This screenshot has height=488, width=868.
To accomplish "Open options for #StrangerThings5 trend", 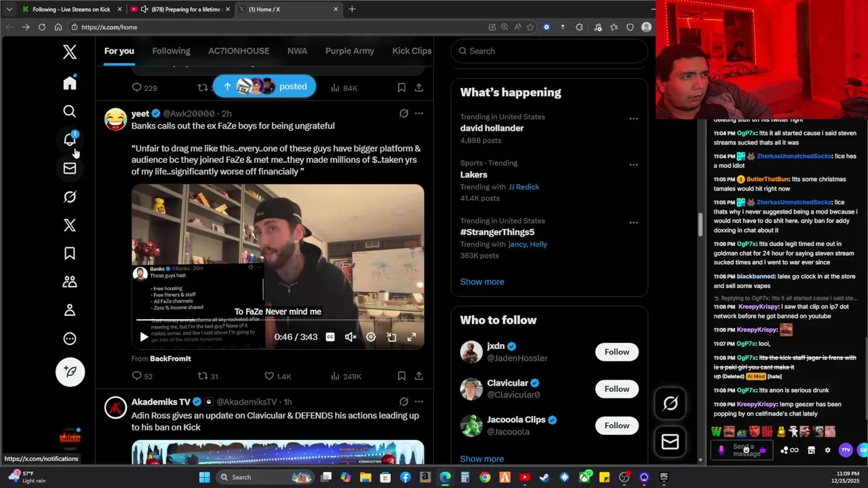I will point(633,222).
